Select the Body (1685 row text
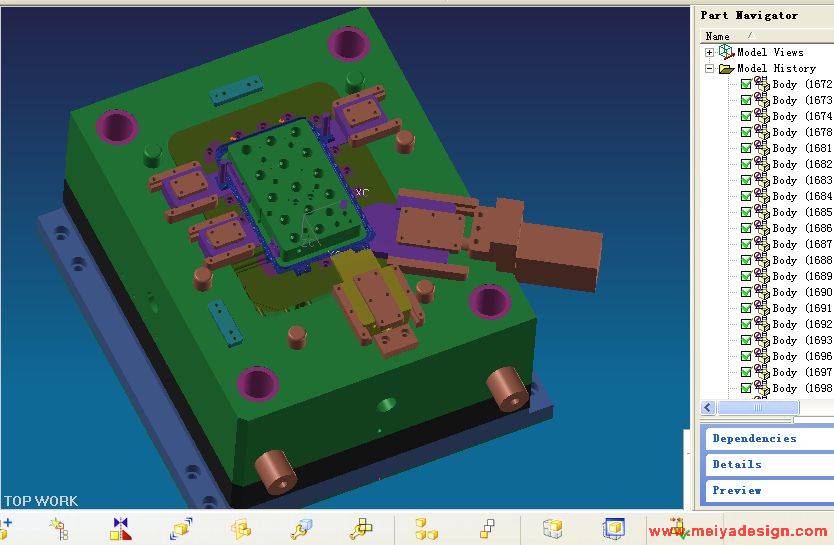Image resolution: width=834 pixels, height=545 pixels. 802,212
